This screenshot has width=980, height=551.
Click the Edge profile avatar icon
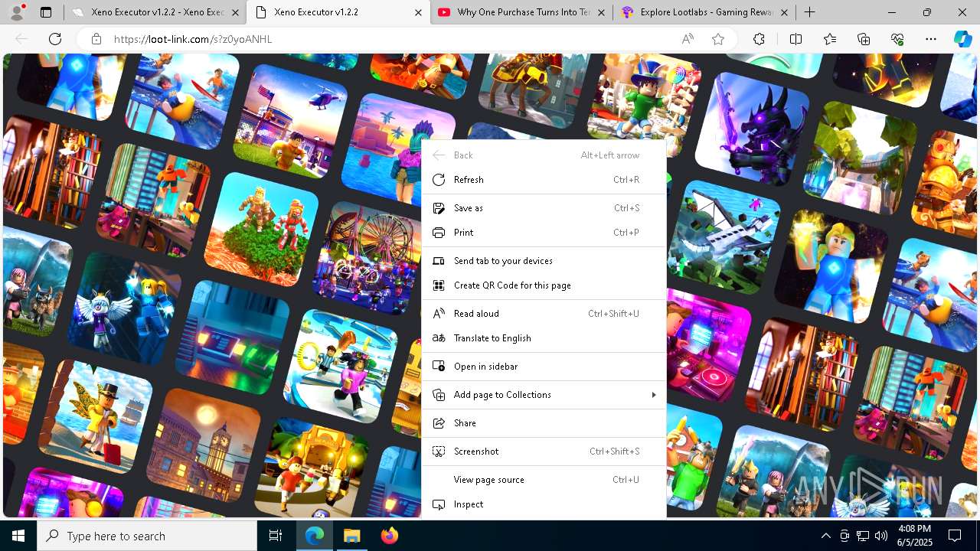[x=17, y=12]
